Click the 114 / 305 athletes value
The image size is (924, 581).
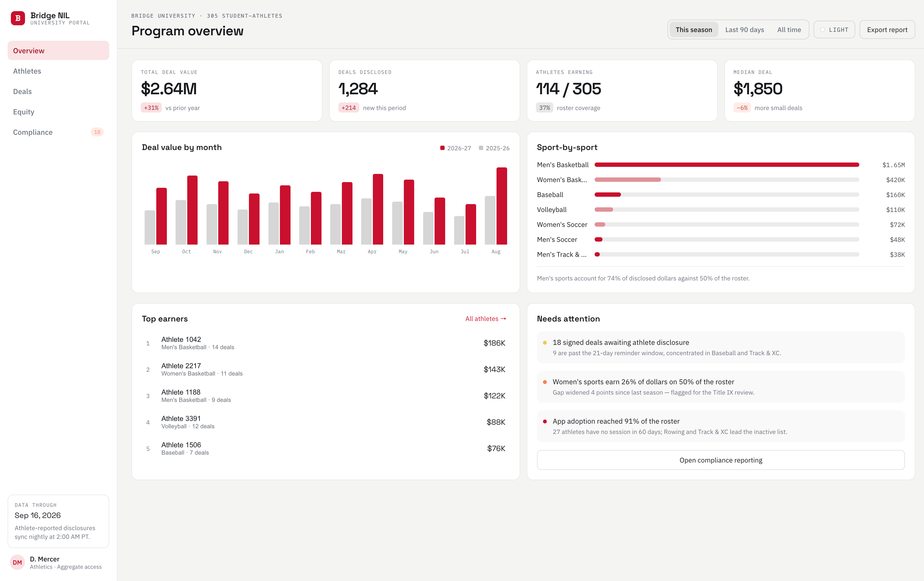[568, 89]
